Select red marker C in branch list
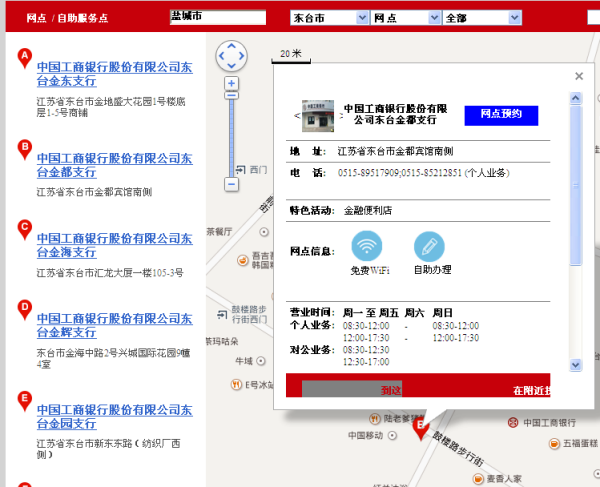600x487 pixels. pyautogui.click(x=25, y=230)
